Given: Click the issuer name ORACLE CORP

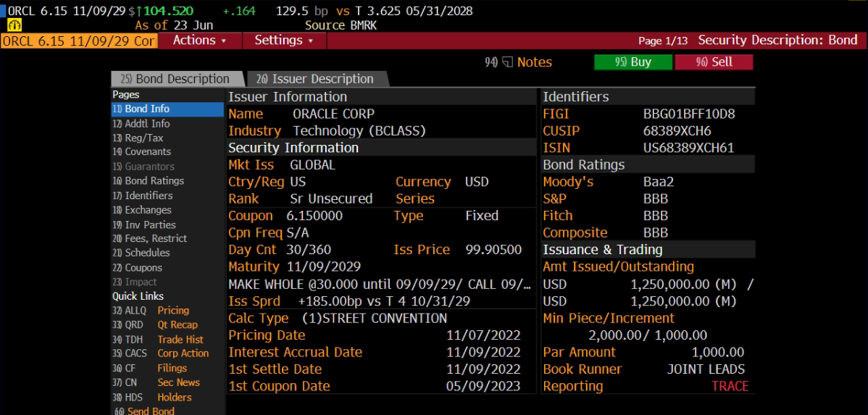Looking at the screenshot, I should (334, 114).
